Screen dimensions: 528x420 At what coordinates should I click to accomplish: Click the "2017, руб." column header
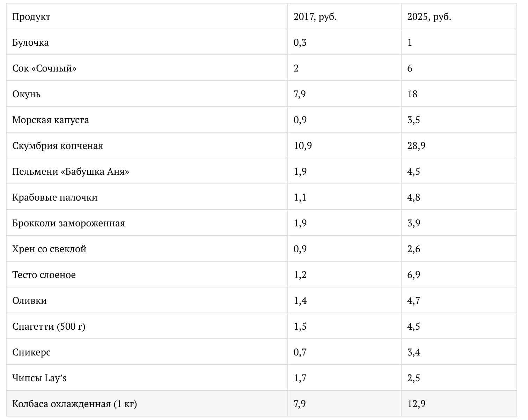point(315,17)
